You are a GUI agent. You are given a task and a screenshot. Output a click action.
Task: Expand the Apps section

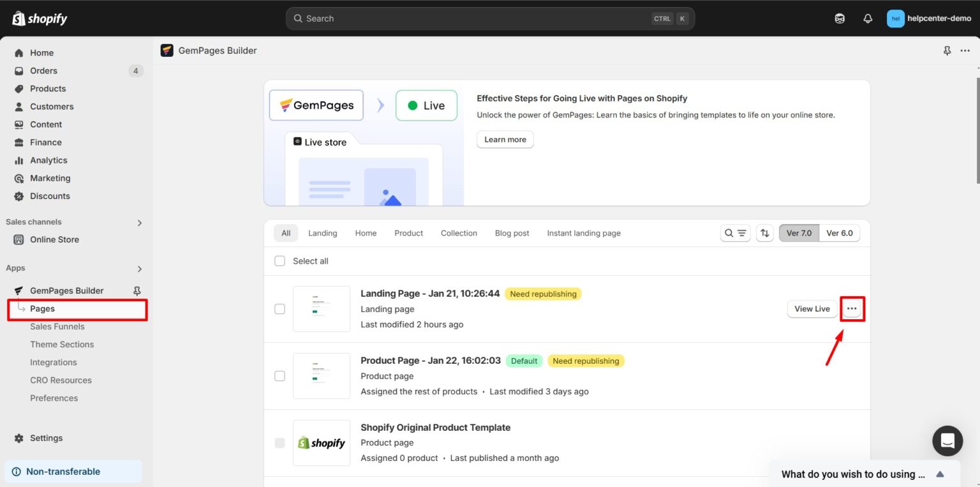pos(140,268)
